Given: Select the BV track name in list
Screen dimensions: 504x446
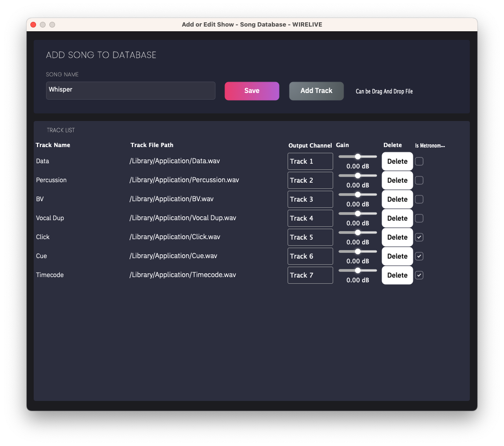Looking at the screenshot, I should coord(40,199).
